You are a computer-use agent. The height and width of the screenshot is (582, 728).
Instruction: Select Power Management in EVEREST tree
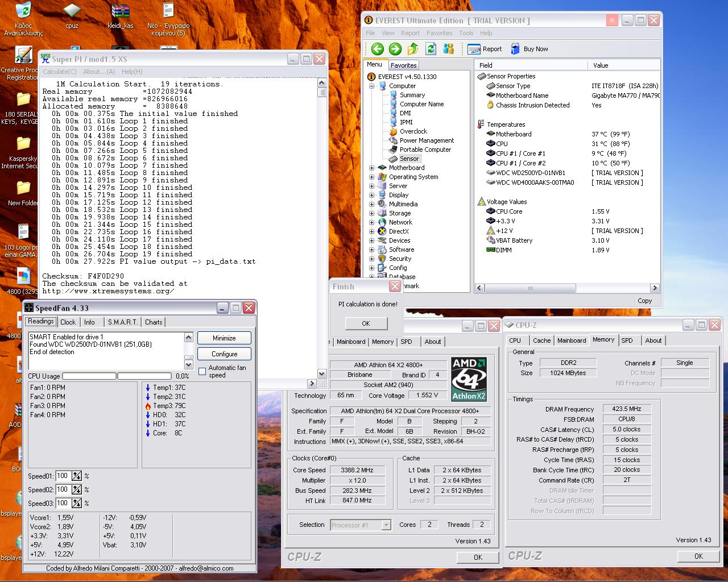(427, 140)
